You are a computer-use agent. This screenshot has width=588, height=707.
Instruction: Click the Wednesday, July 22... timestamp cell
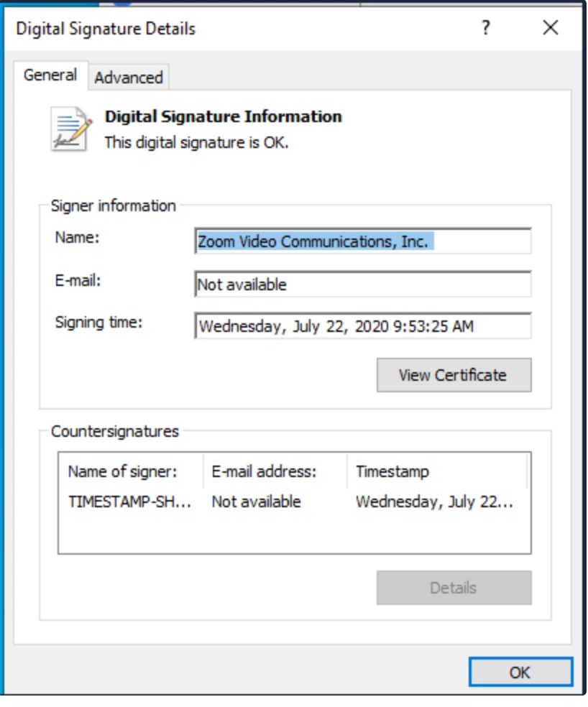(x=434, y=502)
